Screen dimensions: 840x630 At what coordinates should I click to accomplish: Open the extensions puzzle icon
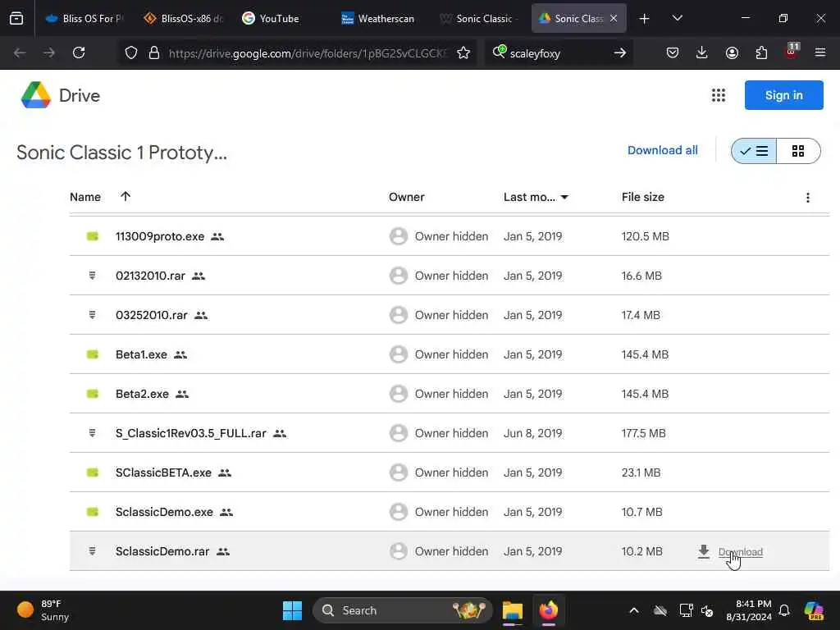[761, 52]
